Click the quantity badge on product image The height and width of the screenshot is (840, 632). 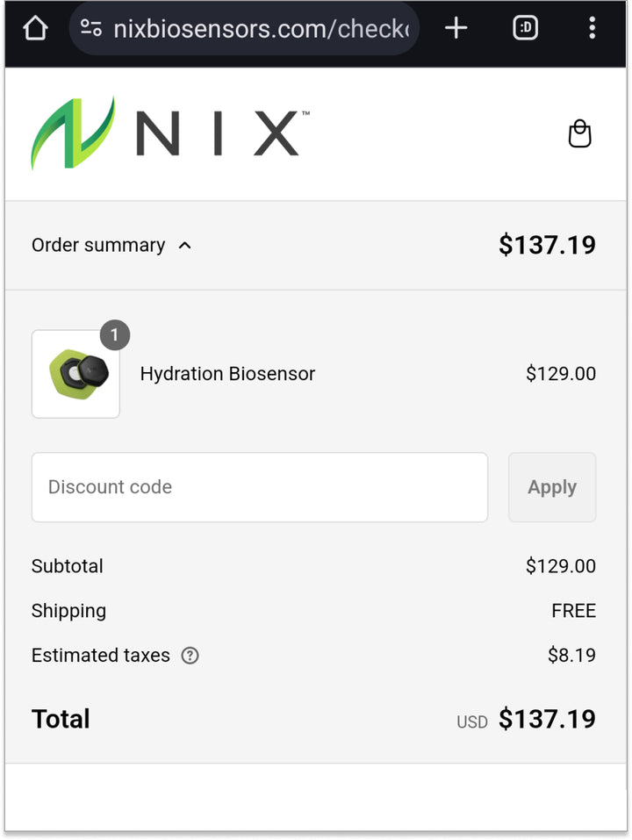114,335
